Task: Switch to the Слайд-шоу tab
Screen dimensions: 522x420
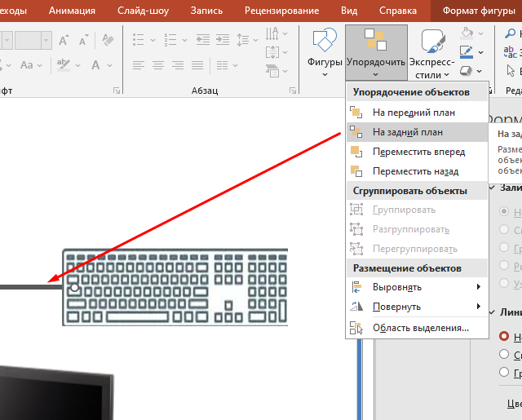Action: [144, 11]
